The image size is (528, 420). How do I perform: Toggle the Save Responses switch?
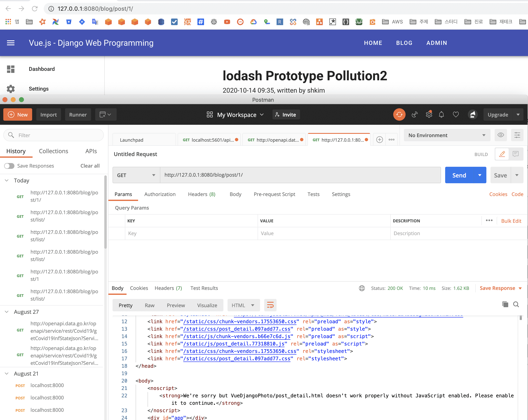point(9,166)
